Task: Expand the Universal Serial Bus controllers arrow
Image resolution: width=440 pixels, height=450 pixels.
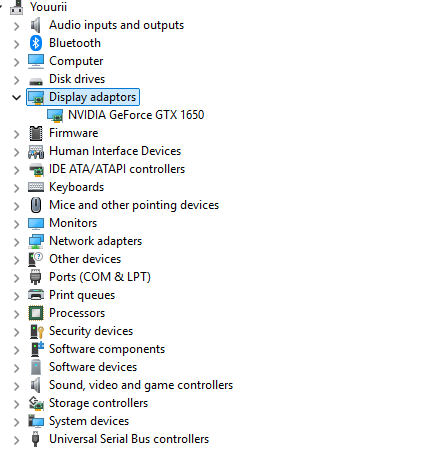Action: tap(16, 440)
